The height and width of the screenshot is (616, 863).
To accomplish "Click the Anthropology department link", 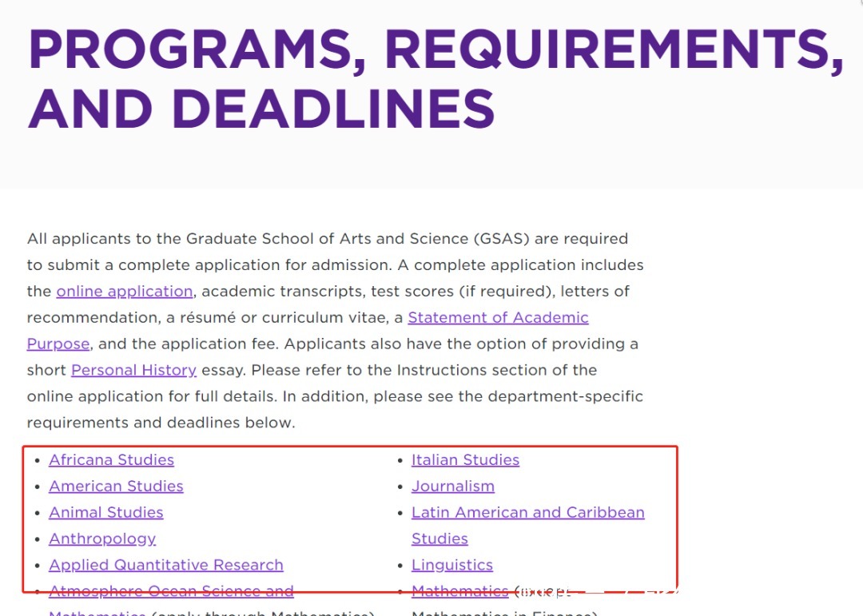I will [101, 539].
